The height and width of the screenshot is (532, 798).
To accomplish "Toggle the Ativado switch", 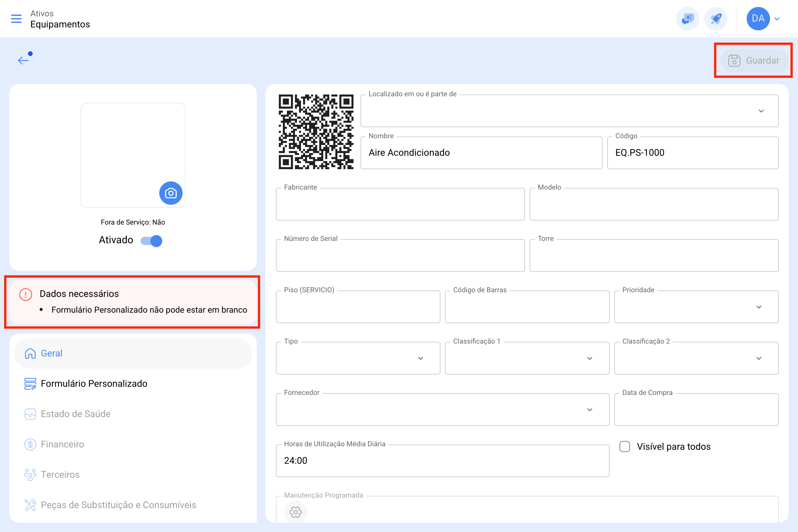I will coord(151,241).
